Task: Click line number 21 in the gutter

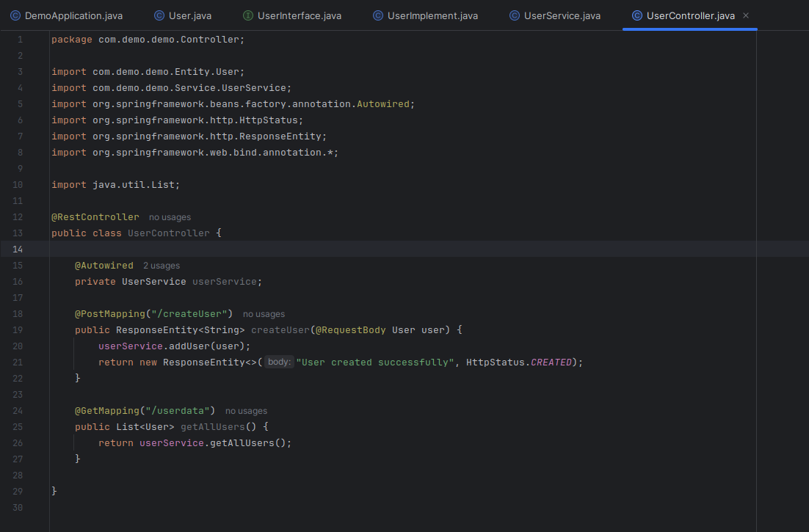Action: 18,361
